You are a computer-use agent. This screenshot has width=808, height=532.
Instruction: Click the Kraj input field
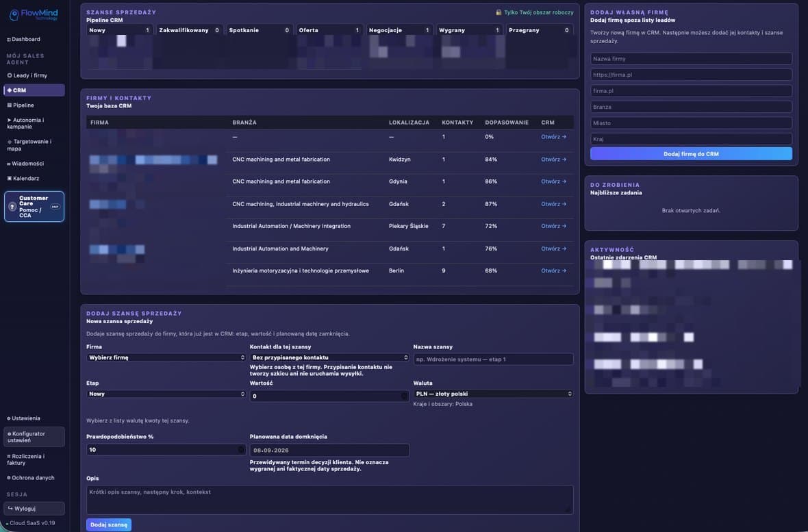tap(691, 139)
